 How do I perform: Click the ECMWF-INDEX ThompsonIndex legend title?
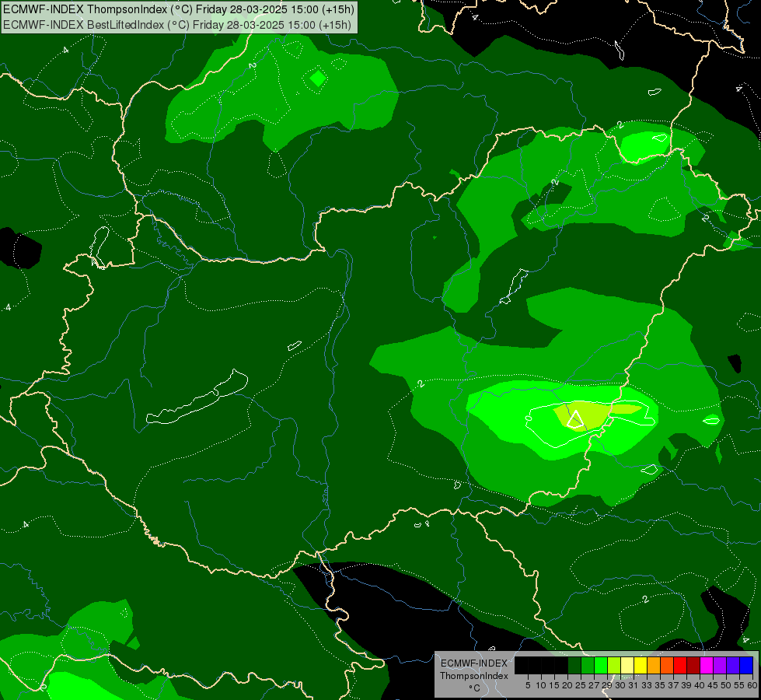click(x=474, y=670)
